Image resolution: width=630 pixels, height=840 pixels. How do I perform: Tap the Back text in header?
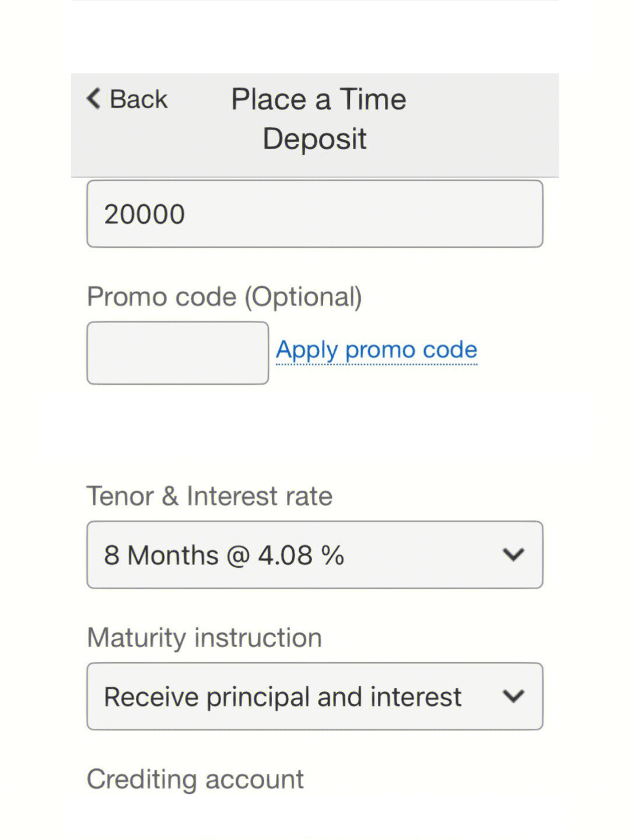coord(138,99)
